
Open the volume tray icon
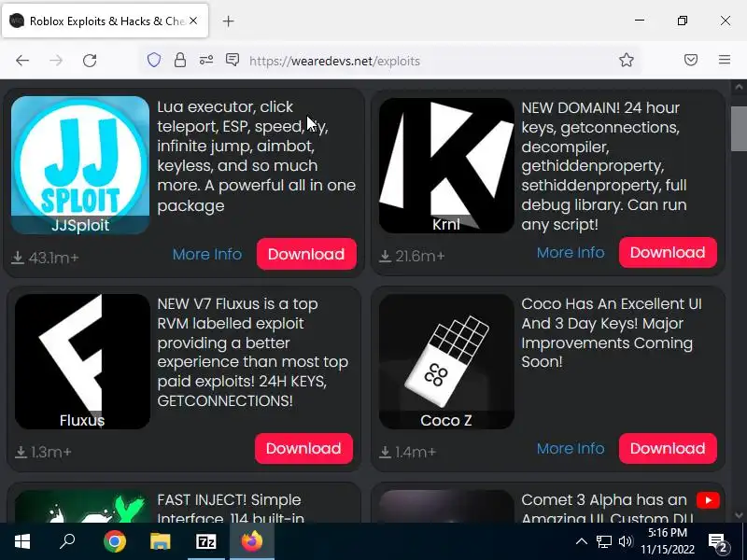click(626, 541)
